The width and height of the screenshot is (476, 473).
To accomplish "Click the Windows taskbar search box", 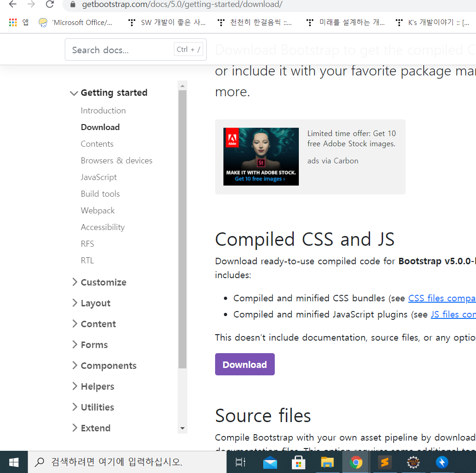I will tap(127, 462).
